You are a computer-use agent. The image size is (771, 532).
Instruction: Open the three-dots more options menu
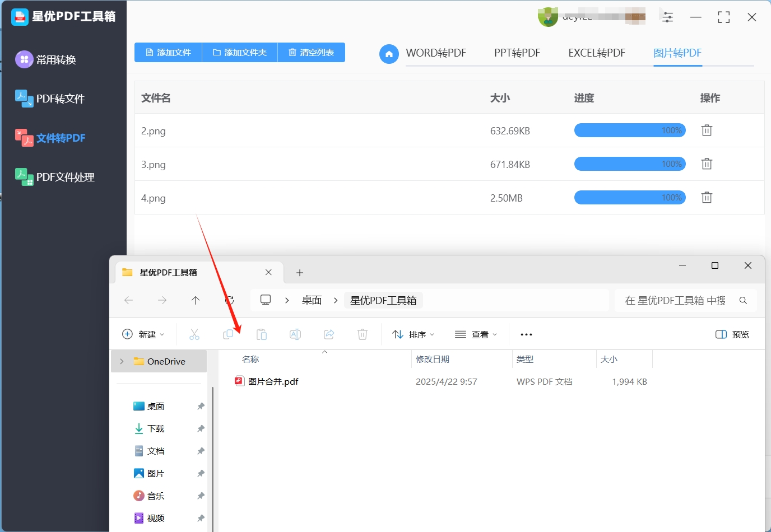click(526, 334)
